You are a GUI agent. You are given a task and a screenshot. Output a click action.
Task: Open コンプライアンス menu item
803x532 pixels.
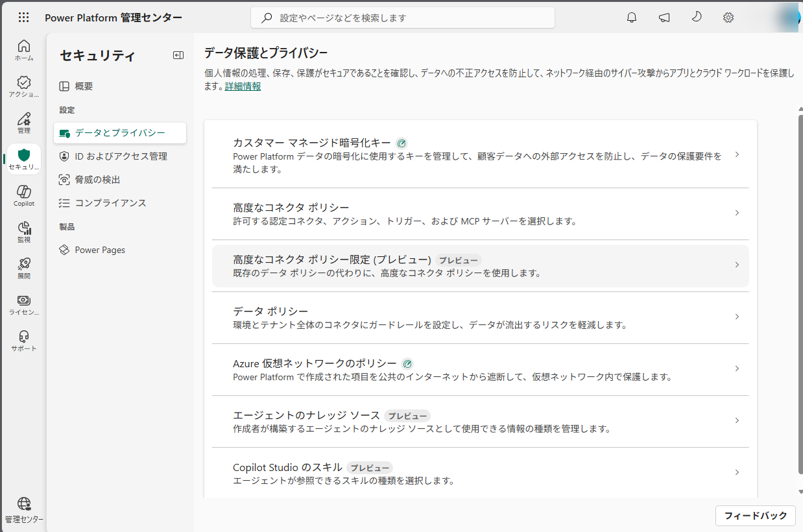coord(120,203)
